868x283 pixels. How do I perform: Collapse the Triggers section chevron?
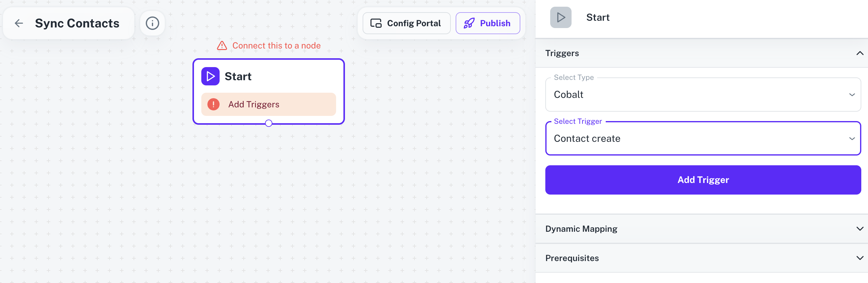coord(860,53)
